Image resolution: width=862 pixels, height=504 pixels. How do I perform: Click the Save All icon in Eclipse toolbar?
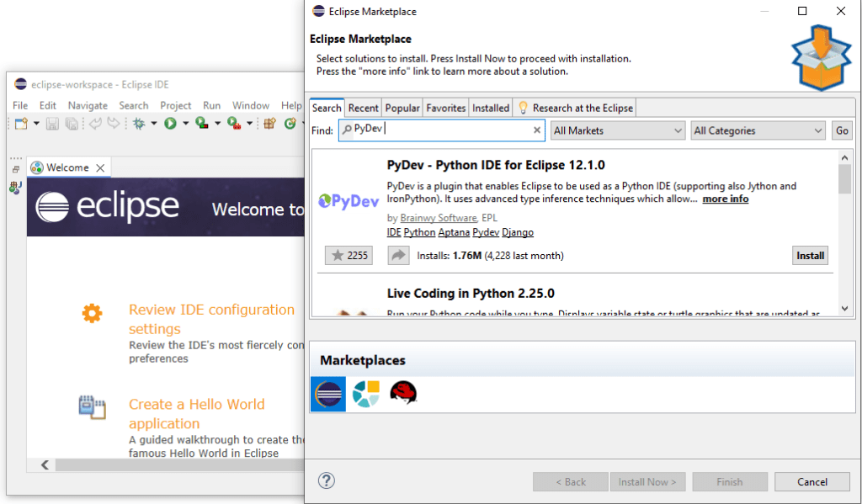pyautogui.click(x=72, y=124)
